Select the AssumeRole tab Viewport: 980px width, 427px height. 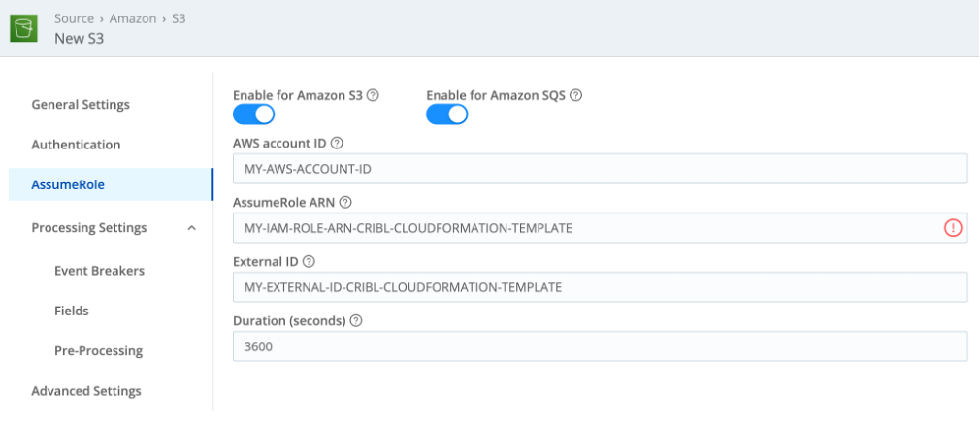tap(68, 184)
